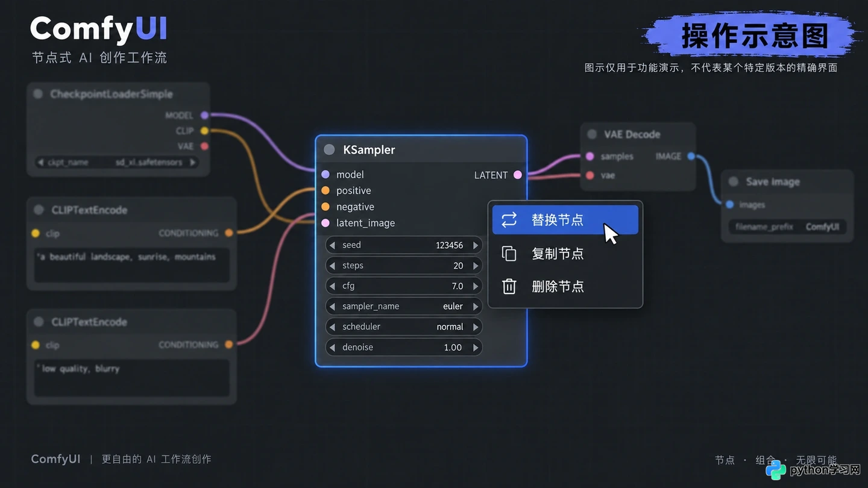The image size is (868, 488).
Task: Open the ckpt_name checkpoint selector
Action: click(117, 162)
